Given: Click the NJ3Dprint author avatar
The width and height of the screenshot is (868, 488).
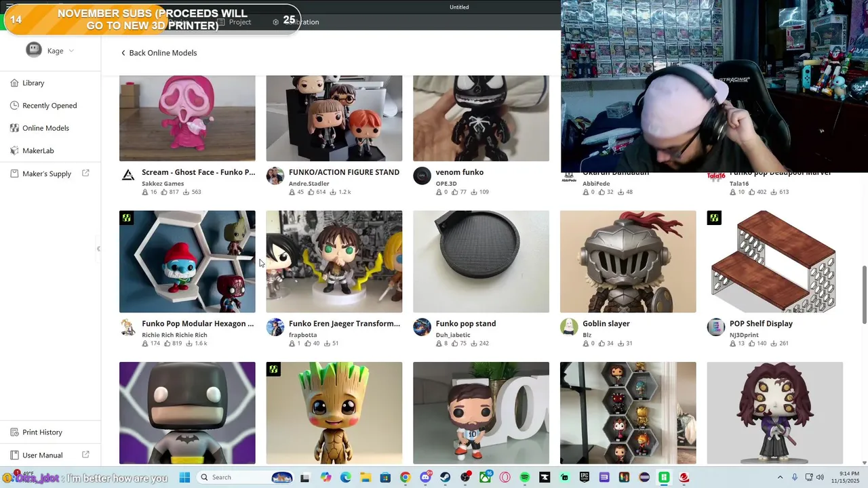Looking at the screenshot, I should tap(715, 327).
